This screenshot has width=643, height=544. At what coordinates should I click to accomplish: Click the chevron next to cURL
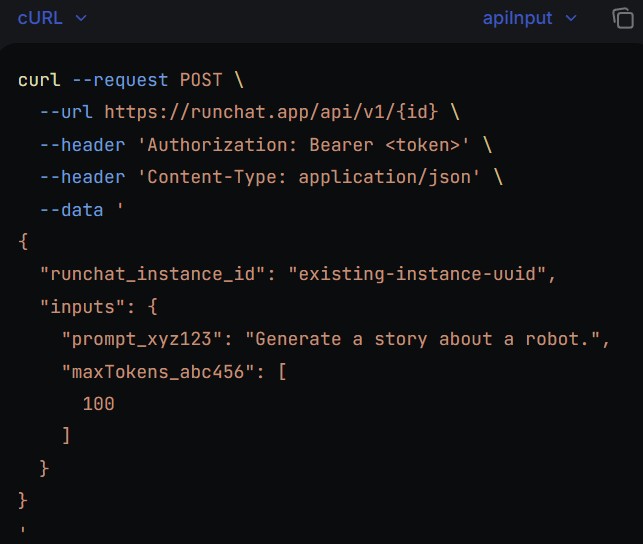[x=81, y=18]
